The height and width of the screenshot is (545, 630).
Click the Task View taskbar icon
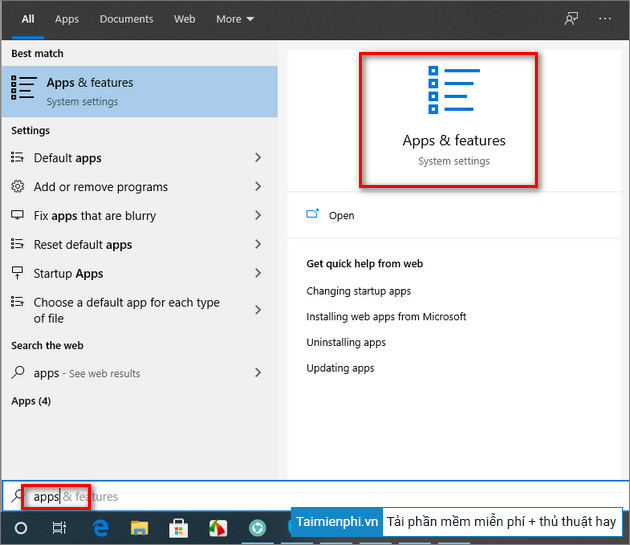point(59,527)
